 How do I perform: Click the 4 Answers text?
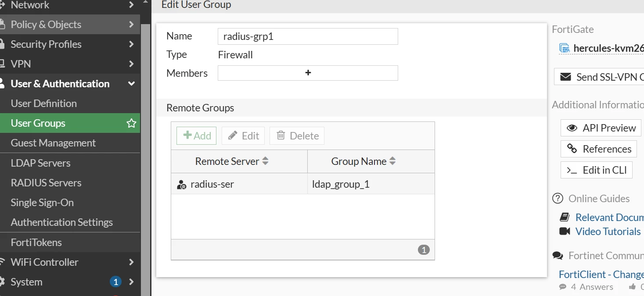pos(592,287)
